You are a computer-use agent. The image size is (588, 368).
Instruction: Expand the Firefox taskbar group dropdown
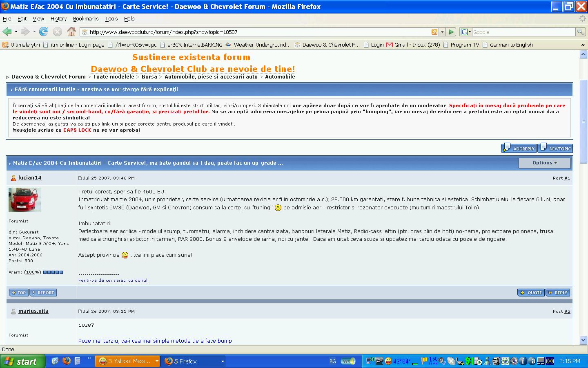(x=223, y=361)
